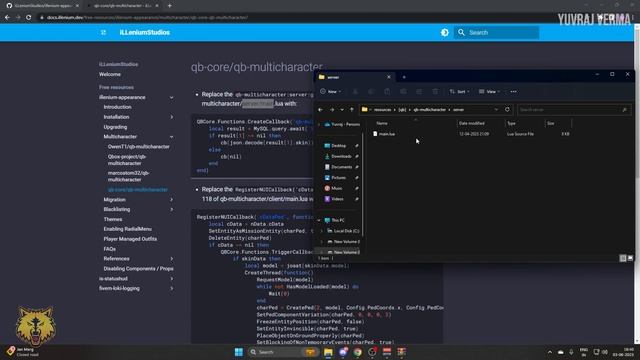Click the Delete trash icon in Explorer
This screenshot has width=640, height=360.
435,91
